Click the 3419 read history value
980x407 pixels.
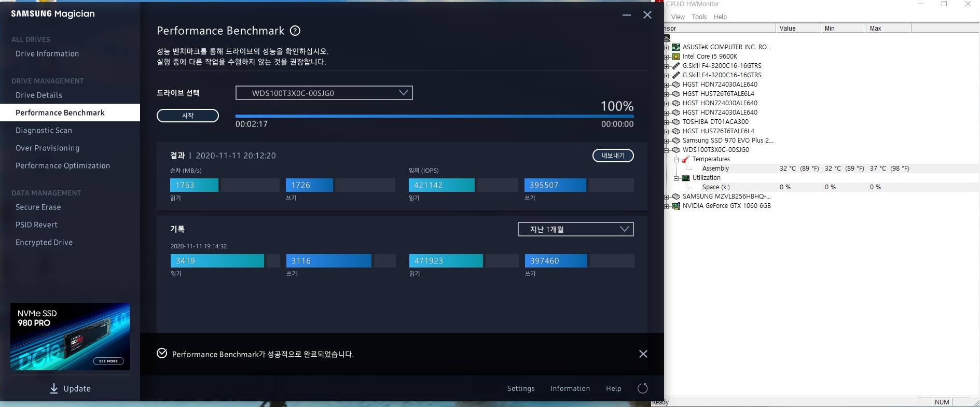pyautogui.click(x=185, y=261)
